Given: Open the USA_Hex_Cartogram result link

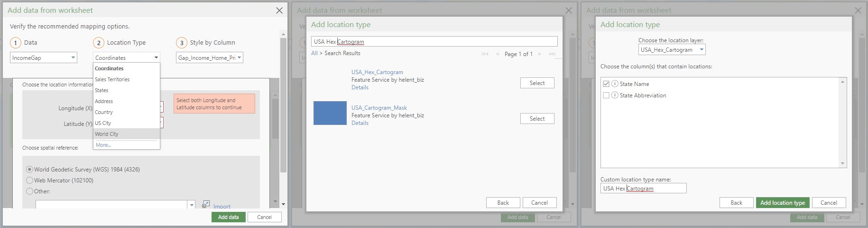Looking at the screenshot, I should (377, 72).
